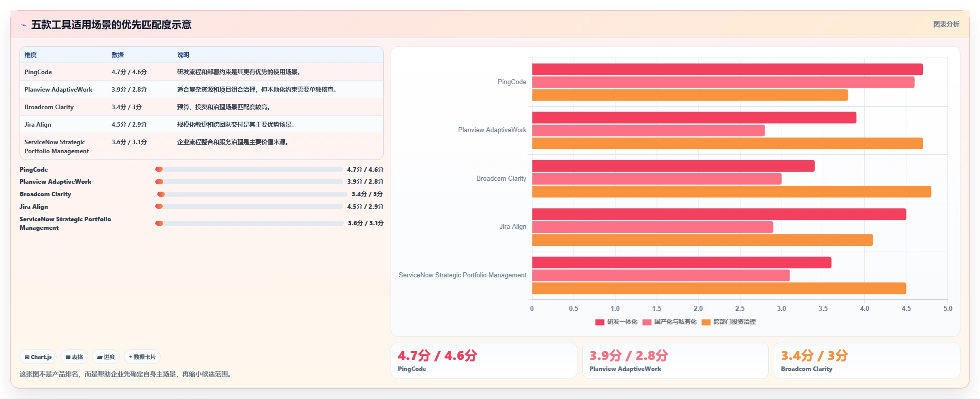Open the Broadcom Clarity 3.4分 / 3分 data card
The image size is (980, 399).
pyautogui.click(x=867, y=360)
